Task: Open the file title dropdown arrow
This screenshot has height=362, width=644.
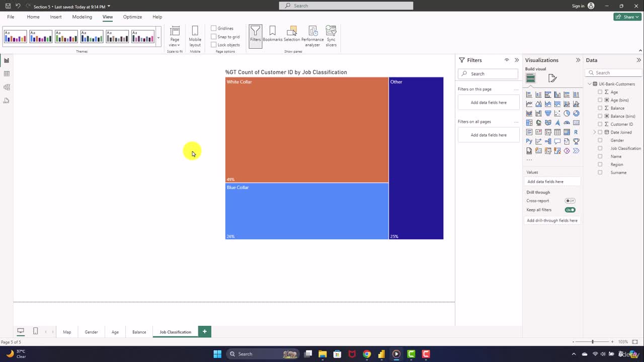Action: pos(109,7)
